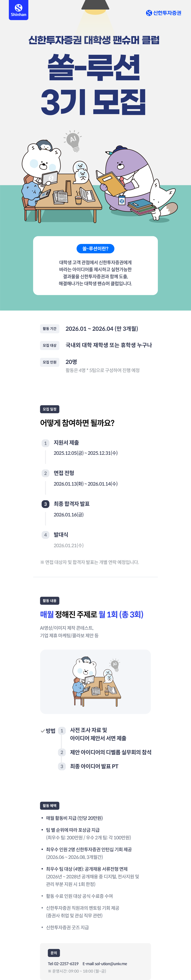
Task: Click the 활동 기간 gray label
Action: click(x=50, y=329)
